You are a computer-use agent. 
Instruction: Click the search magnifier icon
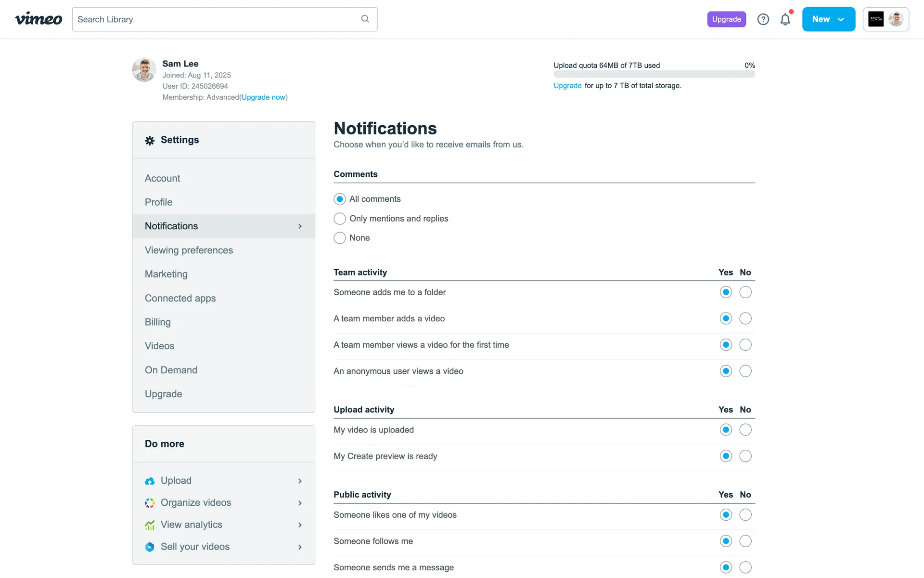coord(365,19)
